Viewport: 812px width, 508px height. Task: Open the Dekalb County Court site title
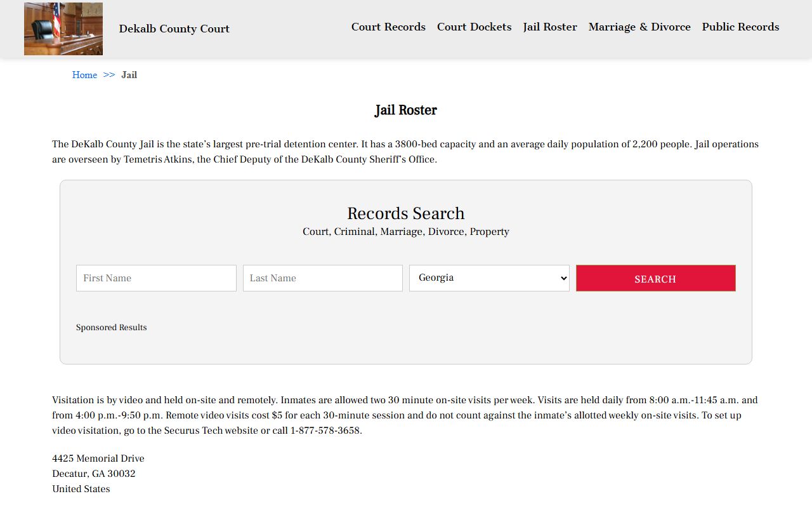coord(174,29)
